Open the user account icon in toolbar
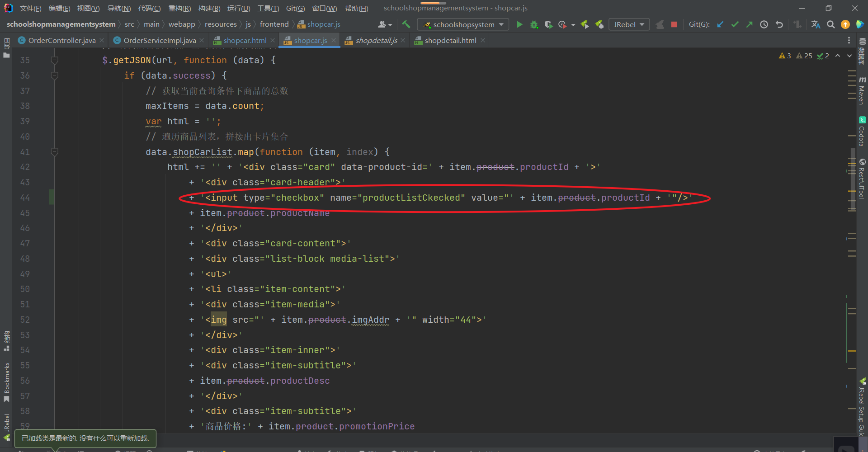The height and width of the screenshot is (452, 868). pyautogui.click(x=385, y=24)
